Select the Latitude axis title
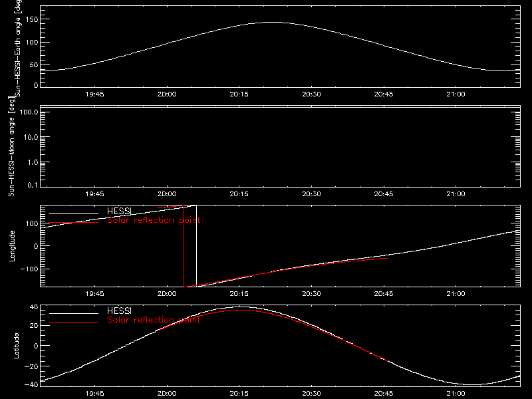The height and width of the screenshot is (399, 532). (x=16, y=346)
